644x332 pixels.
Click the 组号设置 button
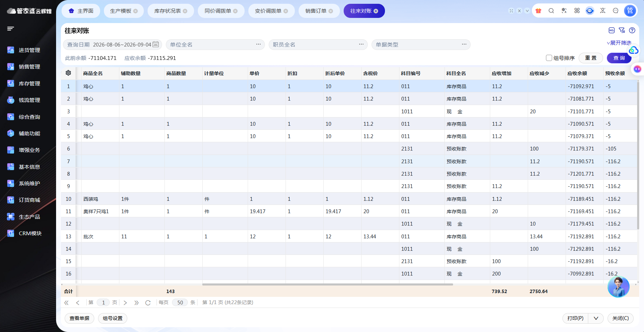(112, 318)
